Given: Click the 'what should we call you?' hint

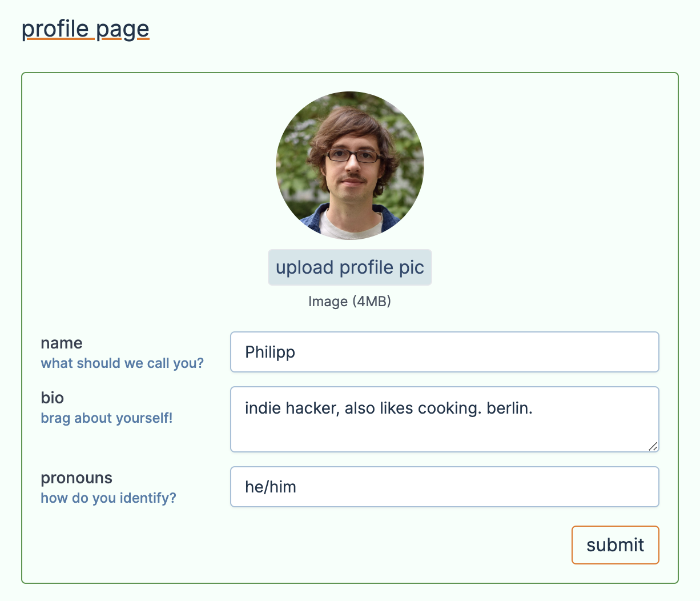Looking at the screenshot, I should (122, 363).
